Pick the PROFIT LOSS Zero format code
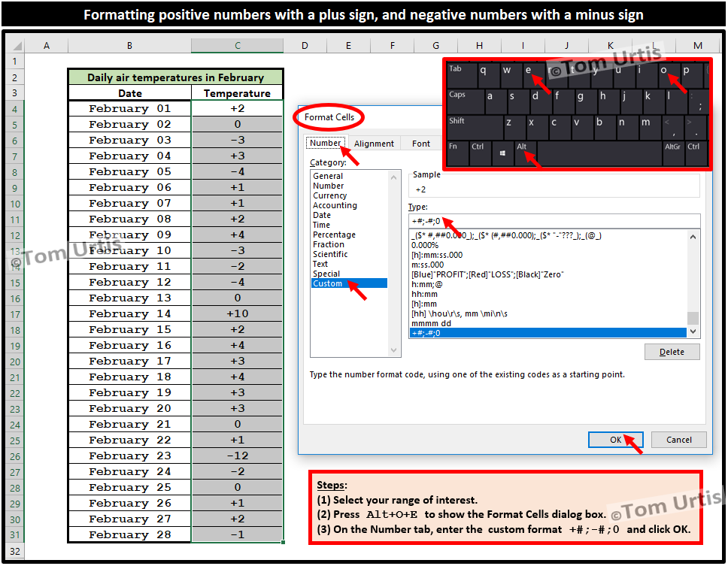 pyautogui.click(x=548, y=274)
